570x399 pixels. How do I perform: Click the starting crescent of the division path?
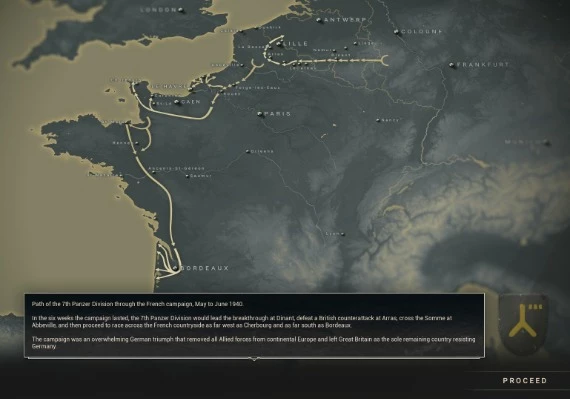tap(385, 60)
